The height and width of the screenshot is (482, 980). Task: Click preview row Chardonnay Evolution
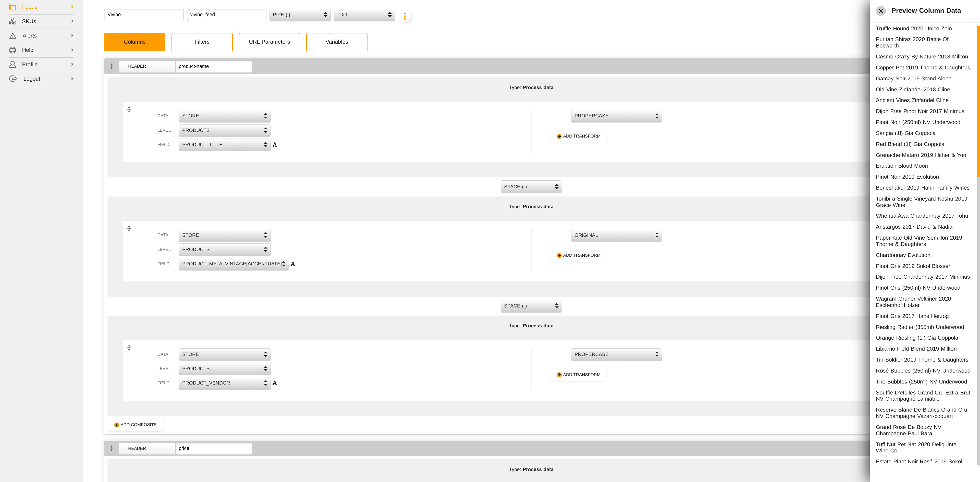point(903,255)
